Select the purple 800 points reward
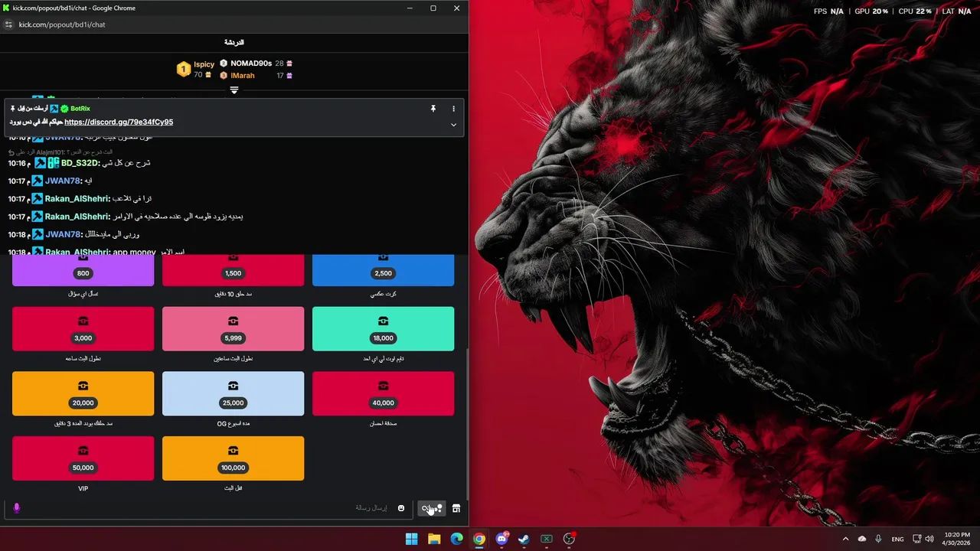 [x=83, y=270]
